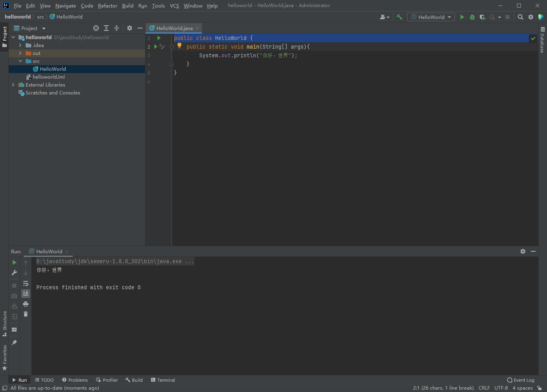Expand External Libraries node
The width and height of the screenshot is (547, 392).
(x=13, y=85)
